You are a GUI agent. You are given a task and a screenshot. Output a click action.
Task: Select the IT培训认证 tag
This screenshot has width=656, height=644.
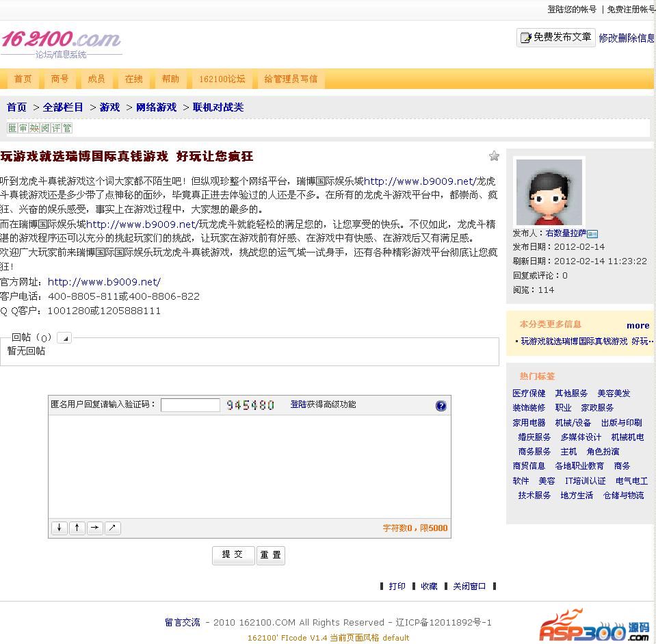[586, 481]
